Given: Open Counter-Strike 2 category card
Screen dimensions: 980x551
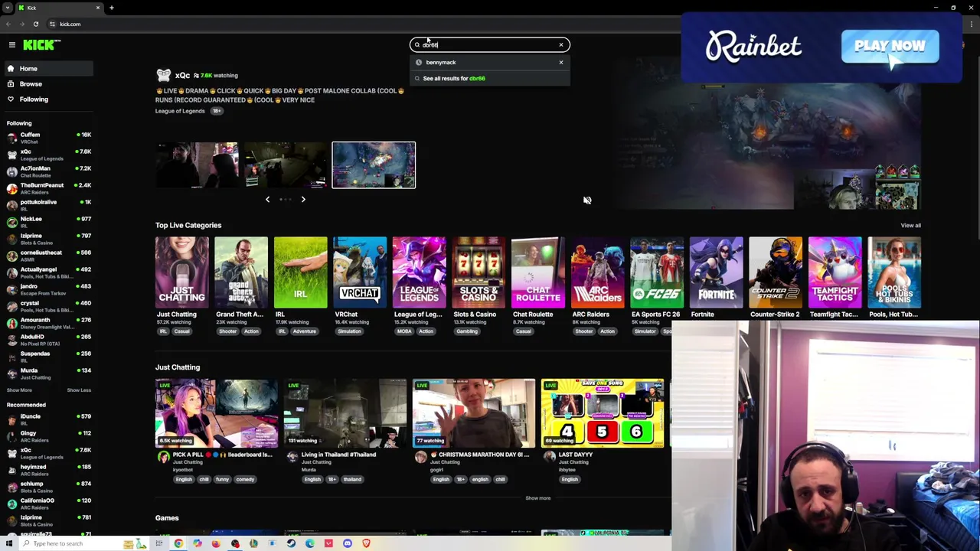Looking at the screenshot, I should [x=775, y=272].
